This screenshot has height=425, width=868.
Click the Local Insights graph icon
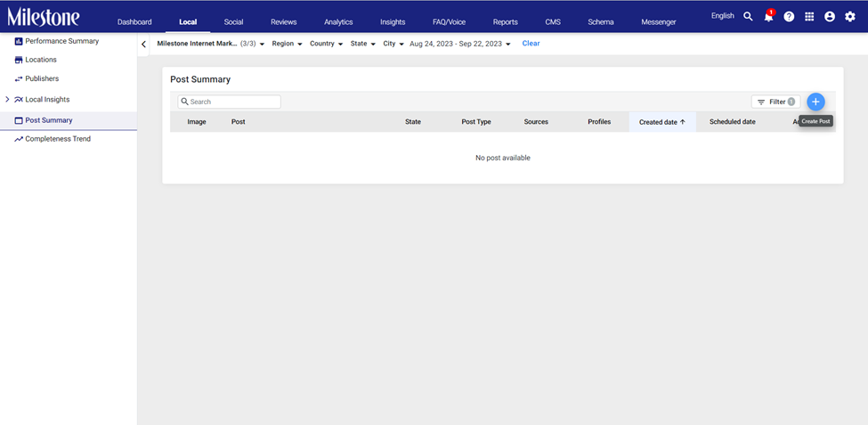[19, 100]
